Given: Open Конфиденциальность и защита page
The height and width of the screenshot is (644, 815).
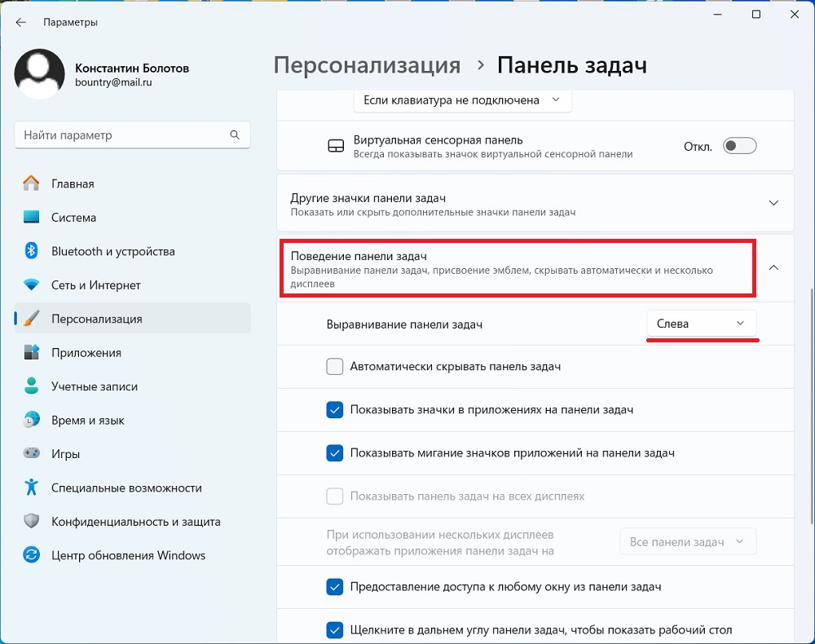Looking at the screenshot, I should pyautogui.click(x=133, y=522).
